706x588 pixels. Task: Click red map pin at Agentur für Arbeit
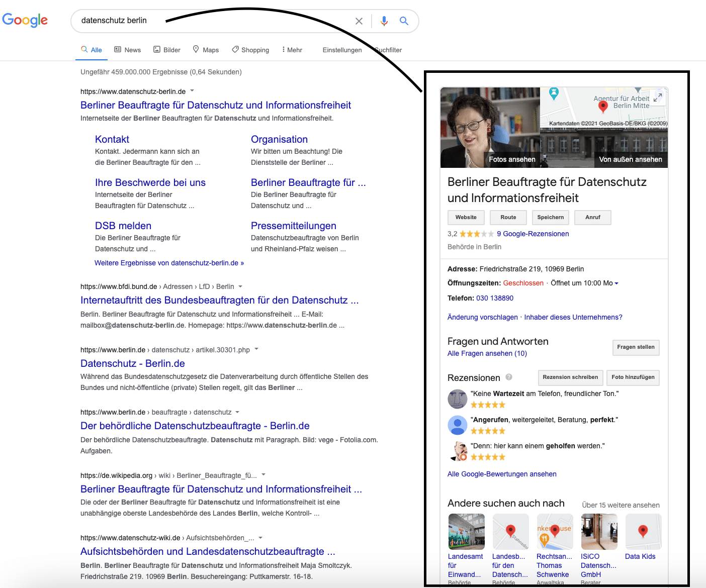tap(603, 106)
